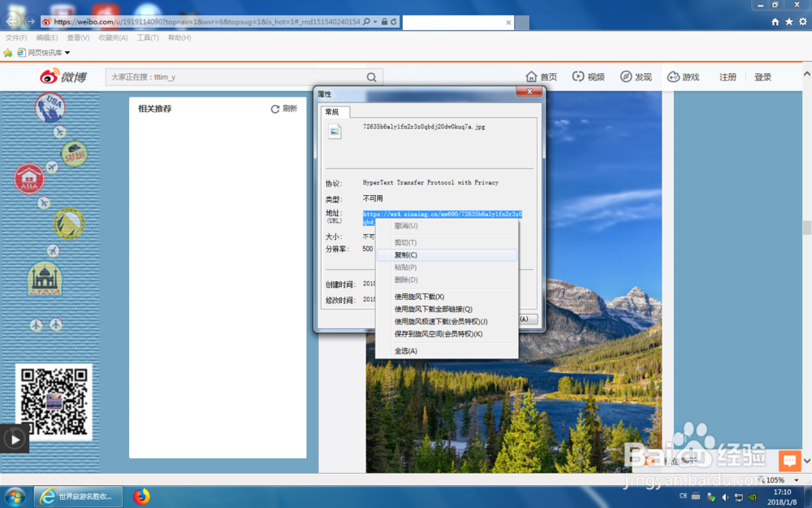Open Weibo 首页 home link

pyautogui.click(x=541, y=76)
